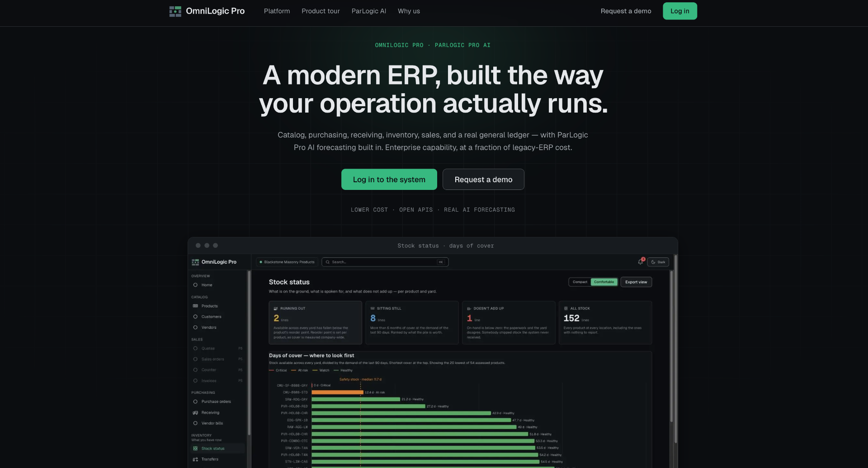Toggle the Dark theme button in the preview

point(658,262)
